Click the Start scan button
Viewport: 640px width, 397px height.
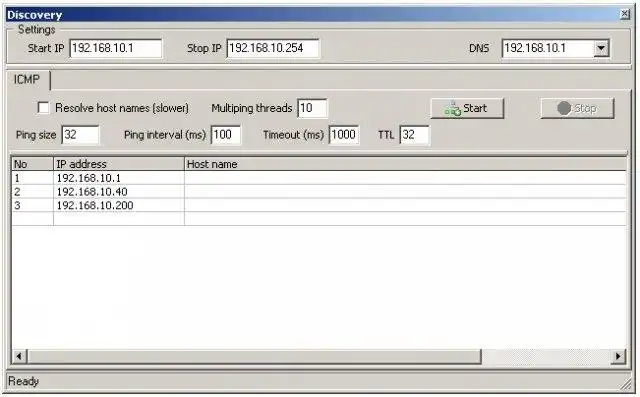coord(467,109)
